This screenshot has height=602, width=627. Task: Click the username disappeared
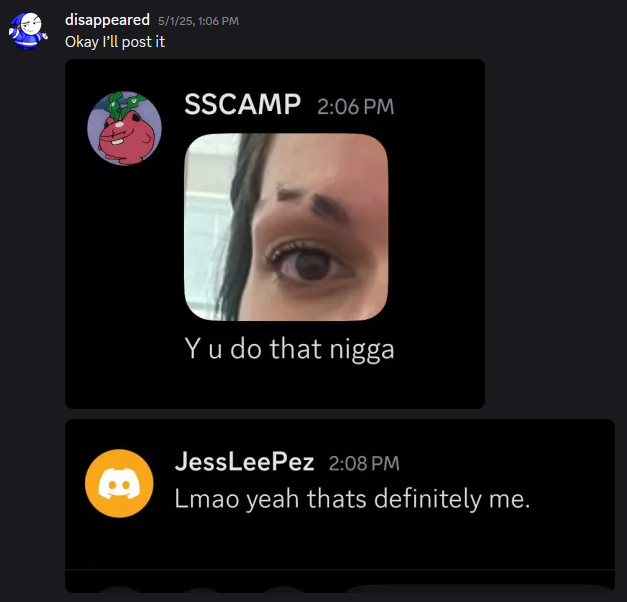tap(107, 20)
